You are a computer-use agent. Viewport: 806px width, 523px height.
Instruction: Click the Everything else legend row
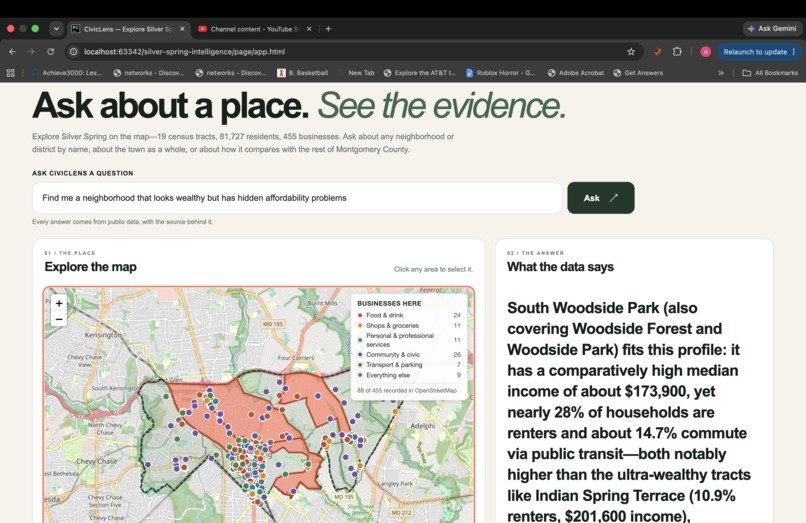click(409, 375)
